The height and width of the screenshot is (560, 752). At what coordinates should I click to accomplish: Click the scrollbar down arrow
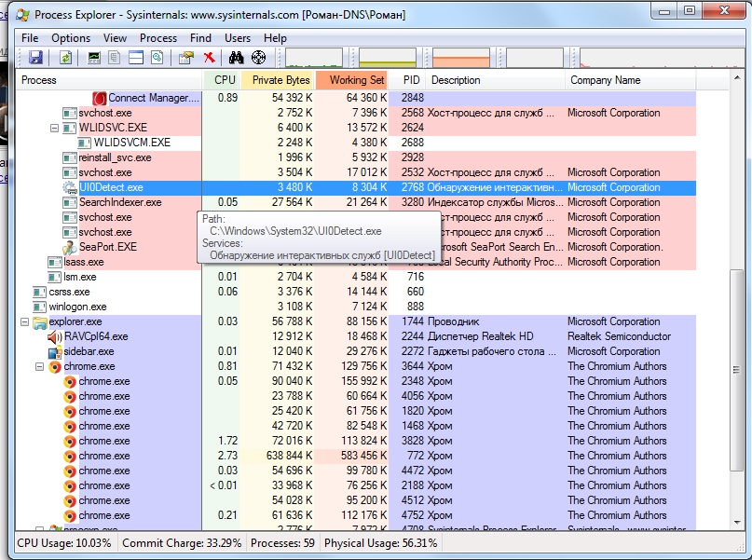[736, 523]
